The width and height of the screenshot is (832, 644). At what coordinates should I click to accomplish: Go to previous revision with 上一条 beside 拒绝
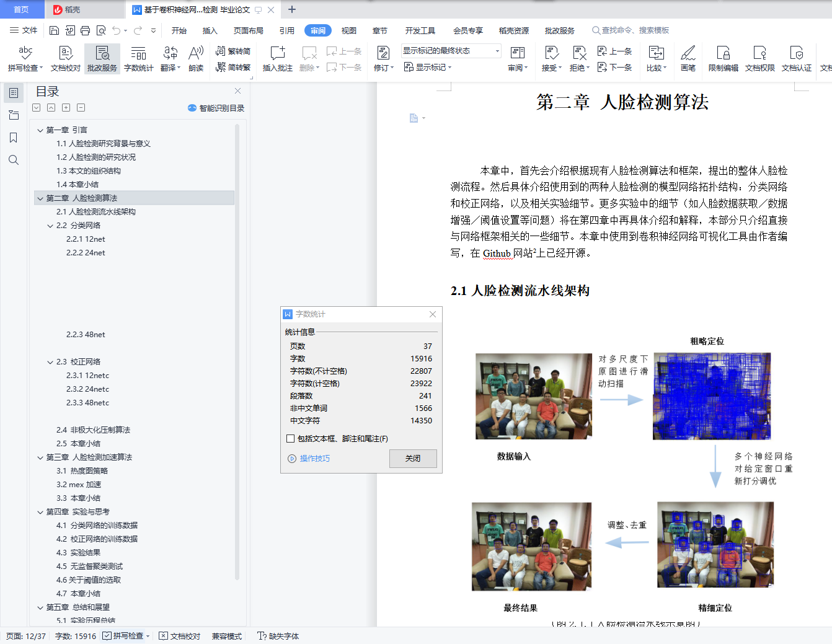pyautogui.click(x=614, y=51)
